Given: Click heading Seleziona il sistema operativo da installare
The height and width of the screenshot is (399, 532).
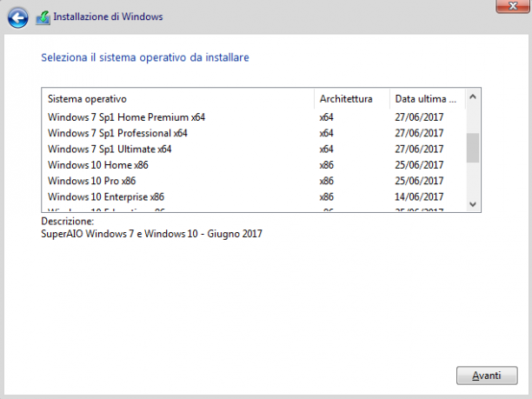Looking at the screenshot, I should click(x=145, y=57).
